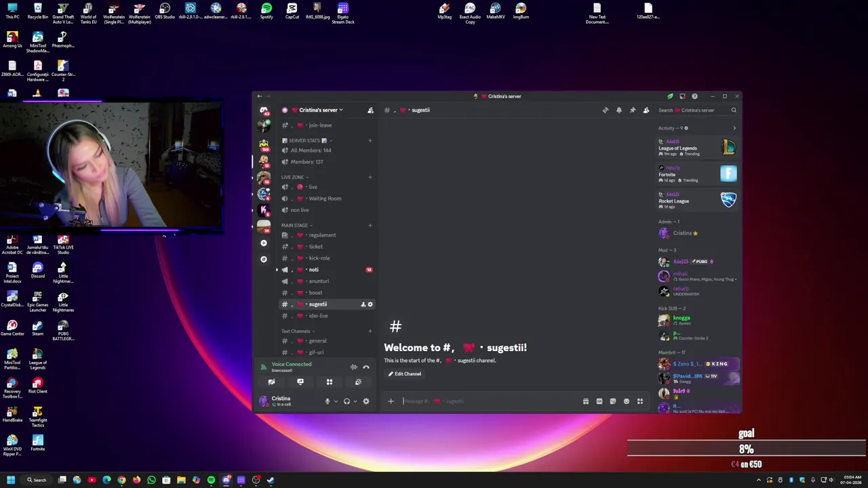This screenshot has height=488, width=868.
Task: Click the green leaf icon in Discord title bar
Action: 670,96
